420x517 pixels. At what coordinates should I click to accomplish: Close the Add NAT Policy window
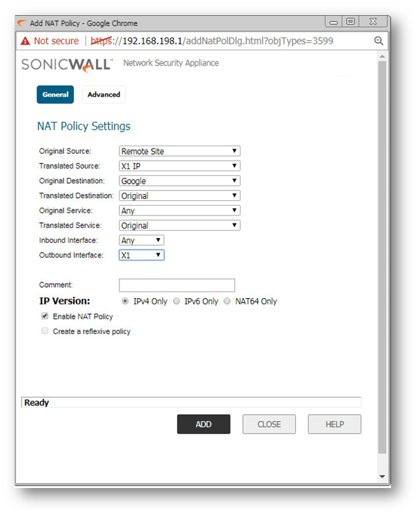coord(374,23)
